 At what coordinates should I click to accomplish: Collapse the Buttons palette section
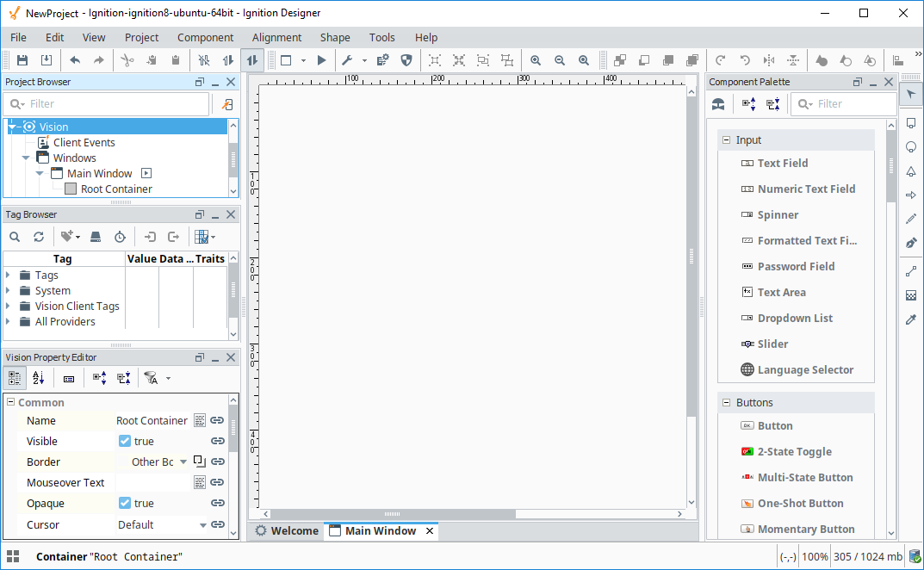[x=727, y=402]
